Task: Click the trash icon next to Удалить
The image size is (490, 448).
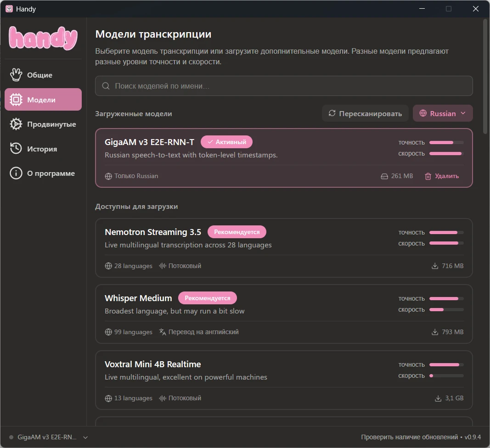Action: point(428,176)
